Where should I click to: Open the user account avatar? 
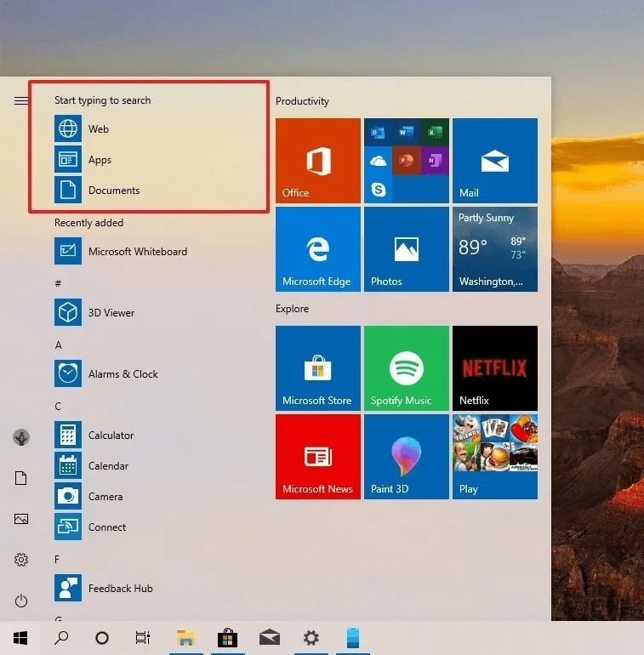[x=21, y=437]
